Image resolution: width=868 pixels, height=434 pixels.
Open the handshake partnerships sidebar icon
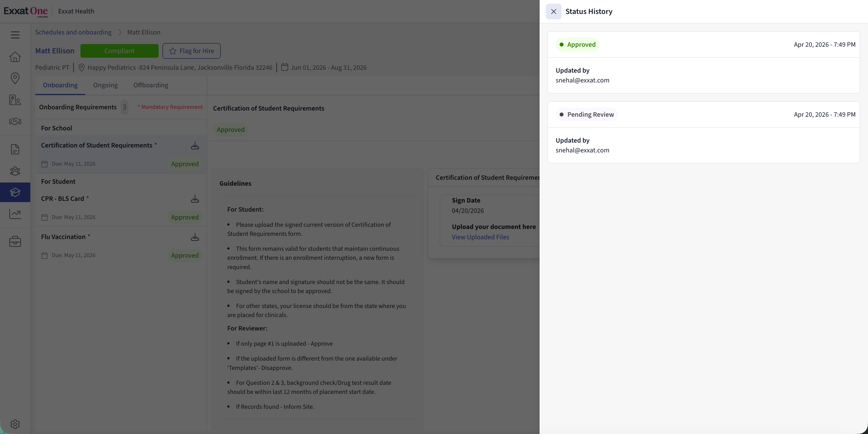(15, 121)
